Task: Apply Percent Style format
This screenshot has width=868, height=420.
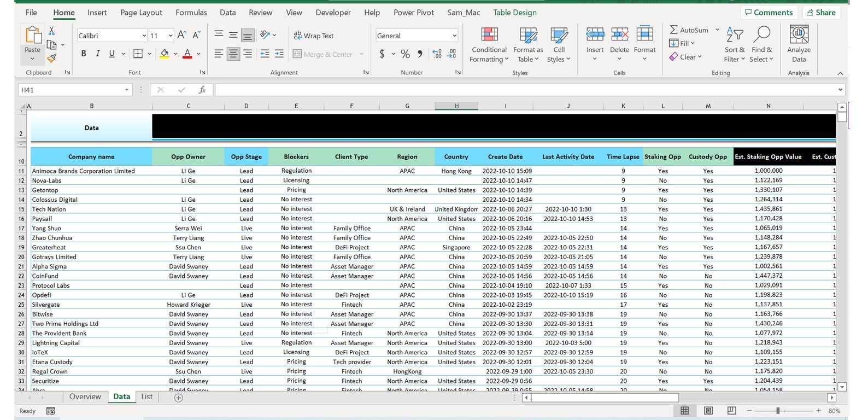Action: click(x=405, y=54)
